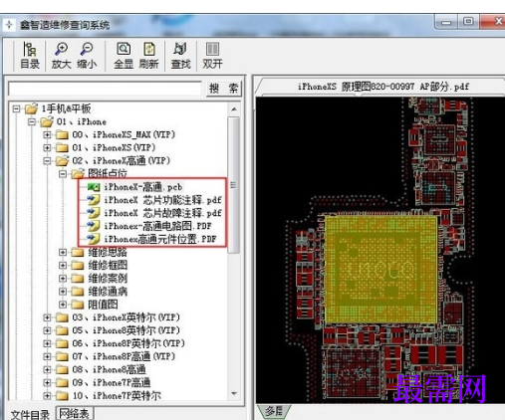Expand the 07、iPhone8P高通(VIP) node
This screenshot has width=505, height=420.
[47, 356]
